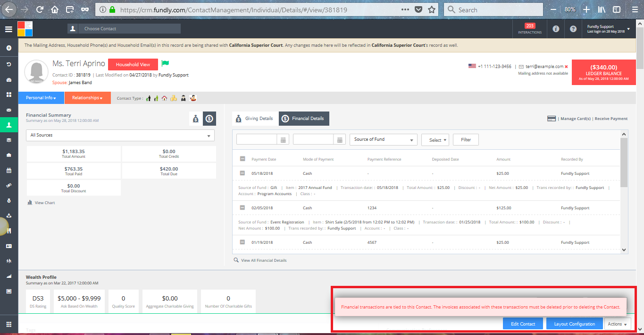Open the four-squares grid sidebar icon
This screenshot has width=644, height=335.
(8, 94)
